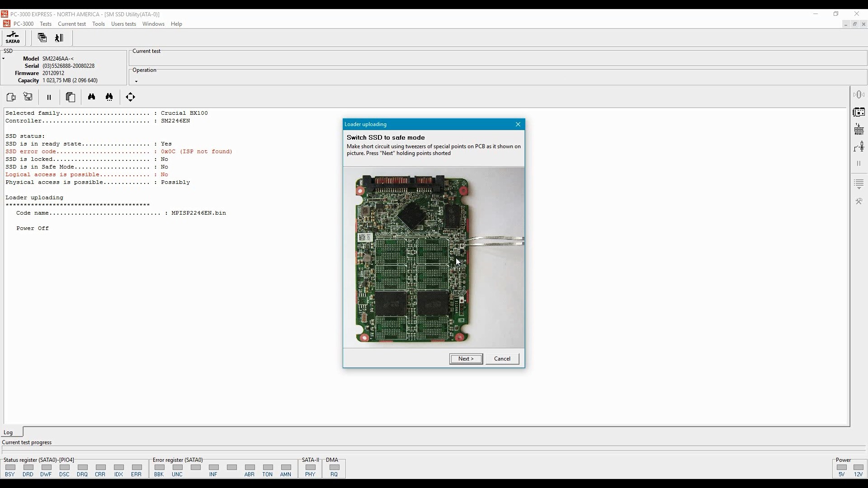
Task: Click the save log floppy disk icon
Action: 28,97
